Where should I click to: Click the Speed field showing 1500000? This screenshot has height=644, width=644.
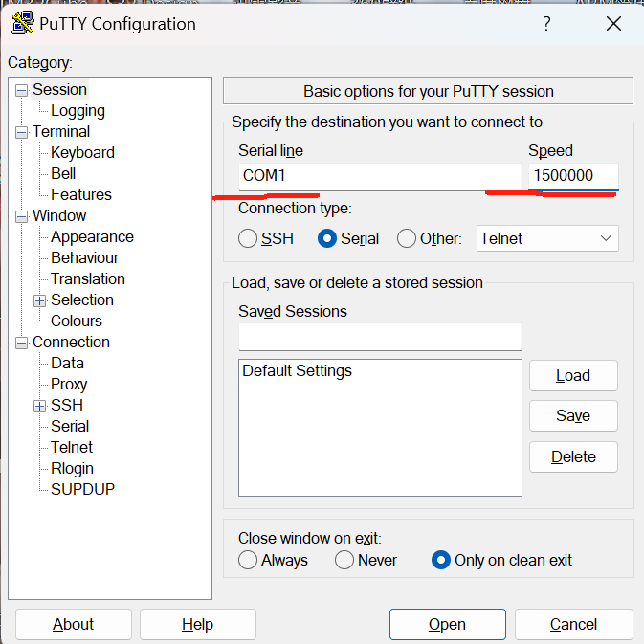(x=573, y=177)
